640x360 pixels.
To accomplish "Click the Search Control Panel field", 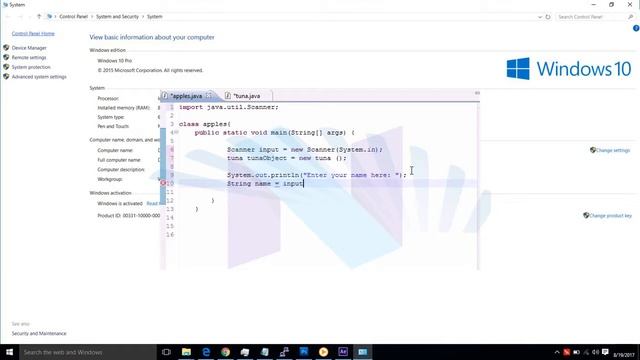I will (x=595, y=17).
